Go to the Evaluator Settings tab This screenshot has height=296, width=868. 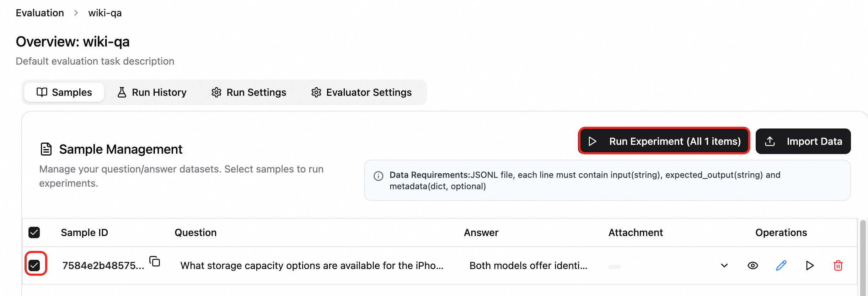[x=361, y=92]
